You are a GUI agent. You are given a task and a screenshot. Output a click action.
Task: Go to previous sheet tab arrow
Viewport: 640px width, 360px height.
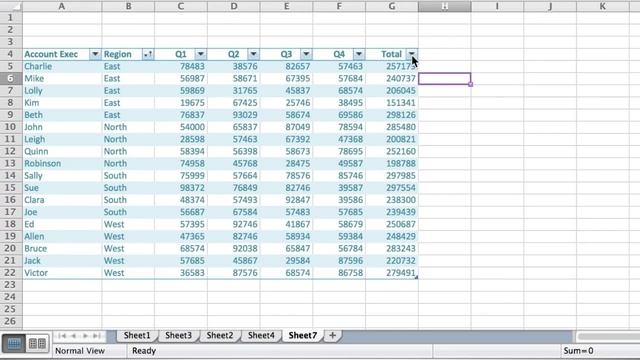tap(73, 336)
